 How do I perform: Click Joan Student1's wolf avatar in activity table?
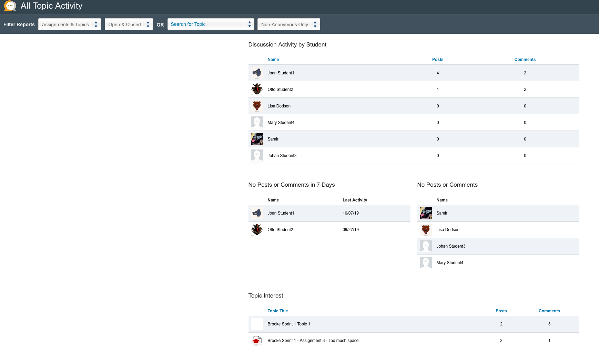point(257,73)
